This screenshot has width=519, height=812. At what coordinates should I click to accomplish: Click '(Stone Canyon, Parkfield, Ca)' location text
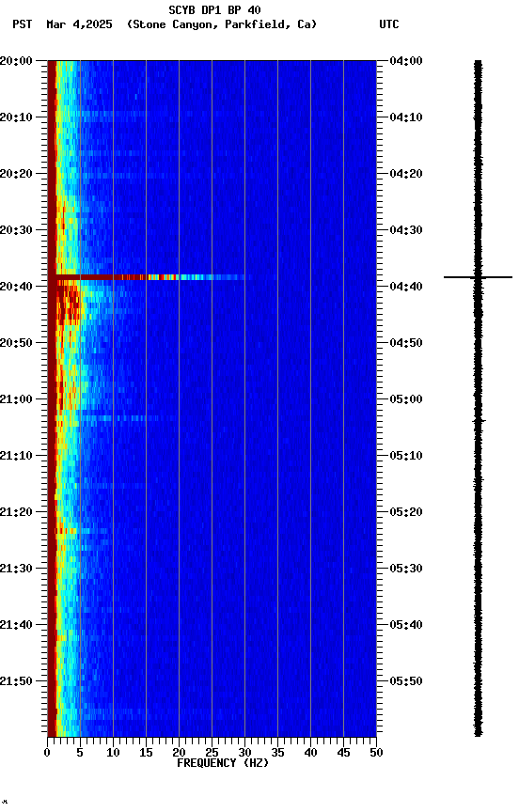point(222,24)
